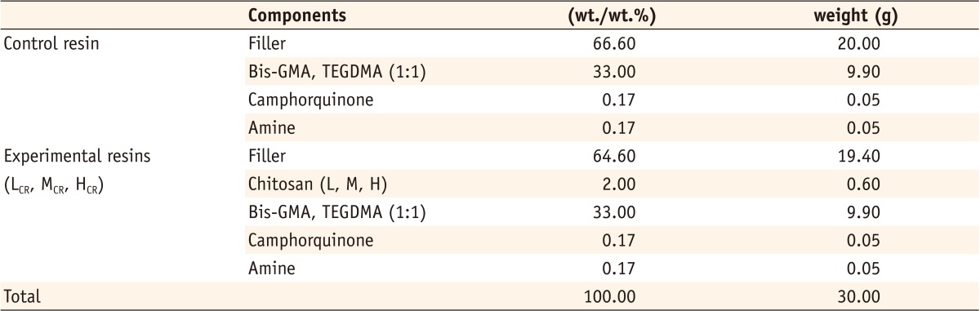This screenshot has width=980, height=311.
Task: Select the Total row label
Action: [22, 297]
